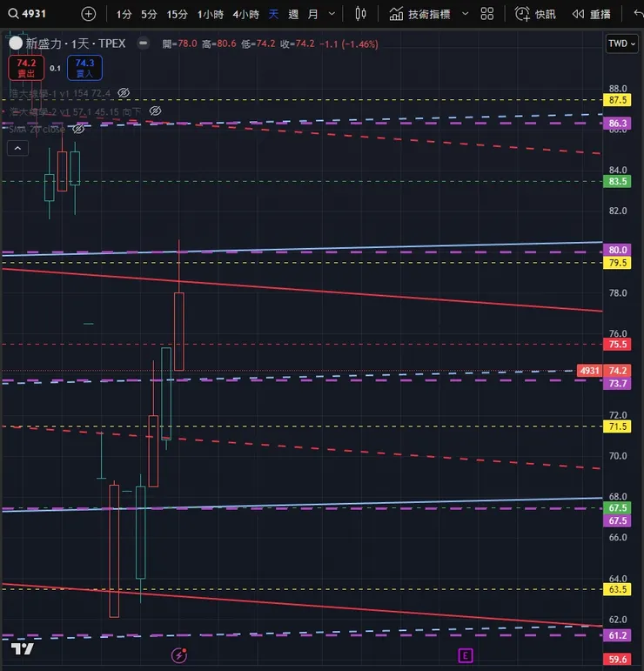
Task: Click the 71.5 yellow price label
Action: 617,426
